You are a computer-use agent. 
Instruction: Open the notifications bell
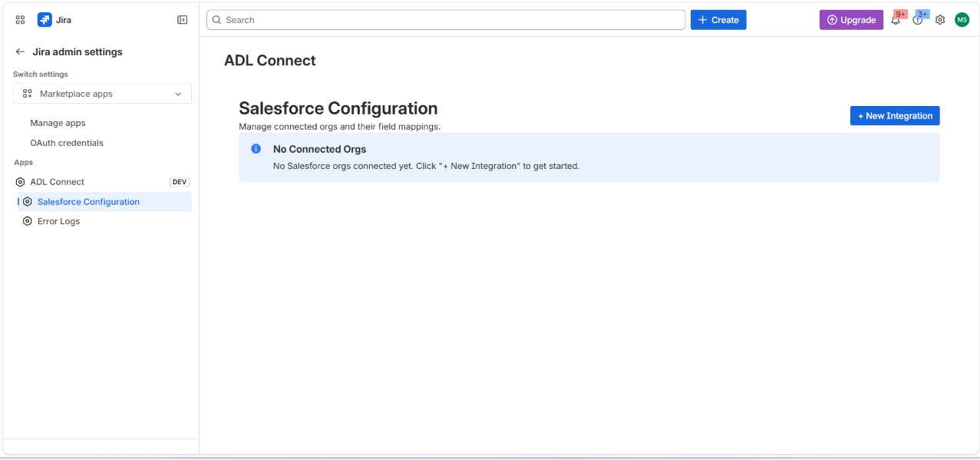pos(896,20)
